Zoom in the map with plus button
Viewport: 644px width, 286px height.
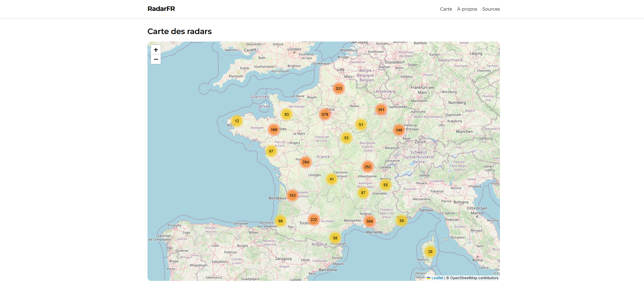pyautogui.click(x=156, y=50)
